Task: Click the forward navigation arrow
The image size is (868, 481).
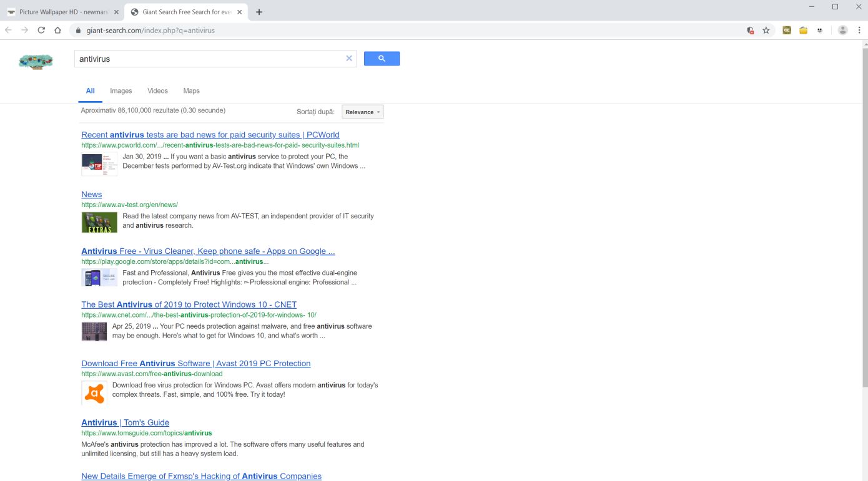Action: coord(25,30)
